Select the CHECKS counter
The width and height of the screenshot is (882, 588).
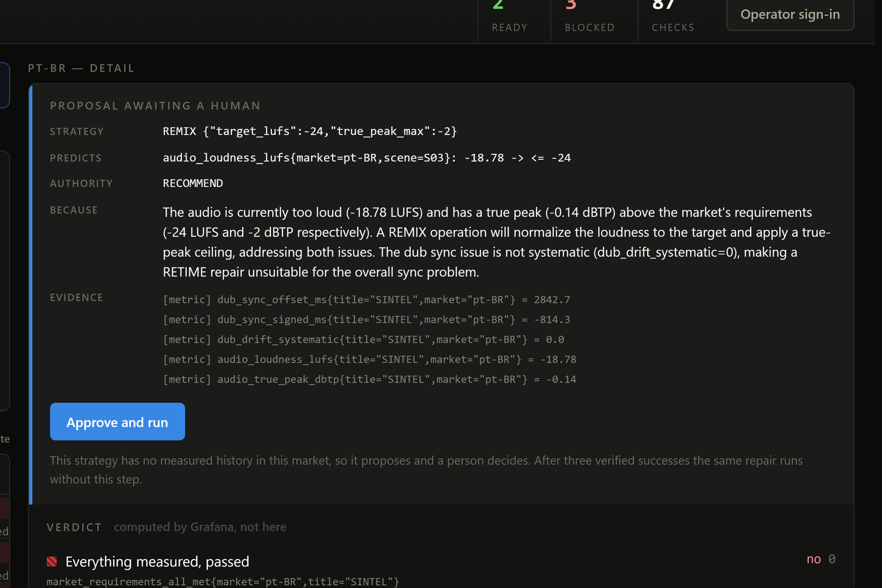point(673,17)
